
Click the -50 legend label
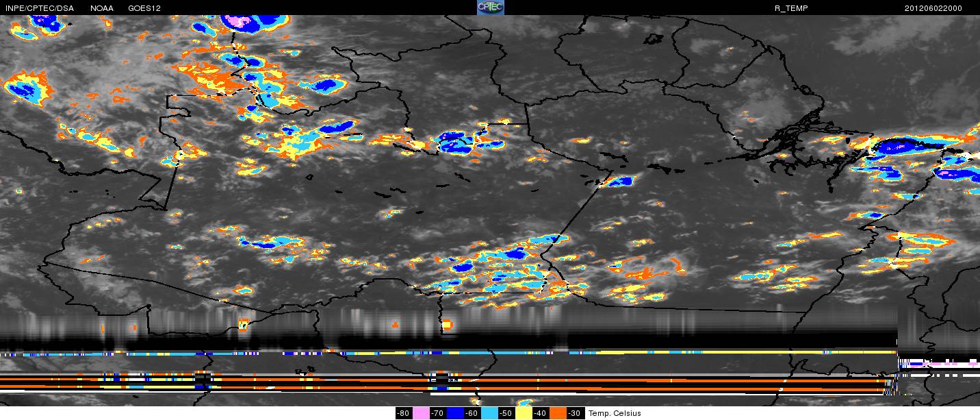tap(506, 413)
